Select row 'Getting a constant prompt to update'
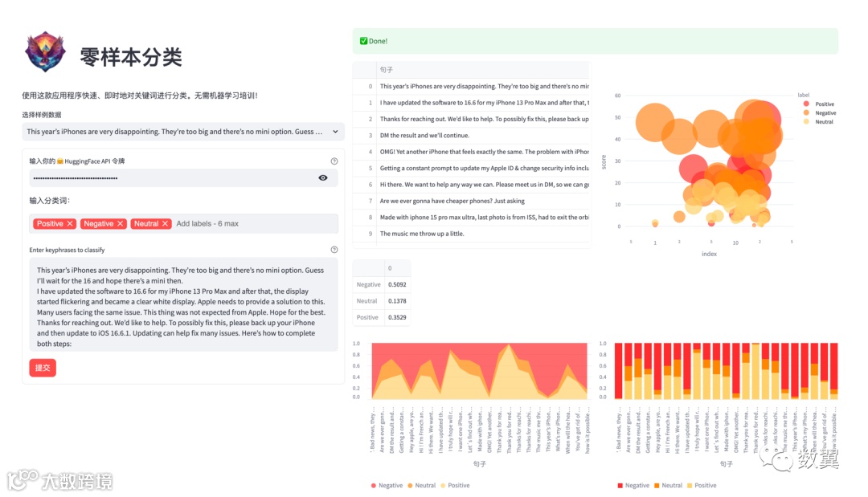Screen dimensions: 868x497 [472, 168]
